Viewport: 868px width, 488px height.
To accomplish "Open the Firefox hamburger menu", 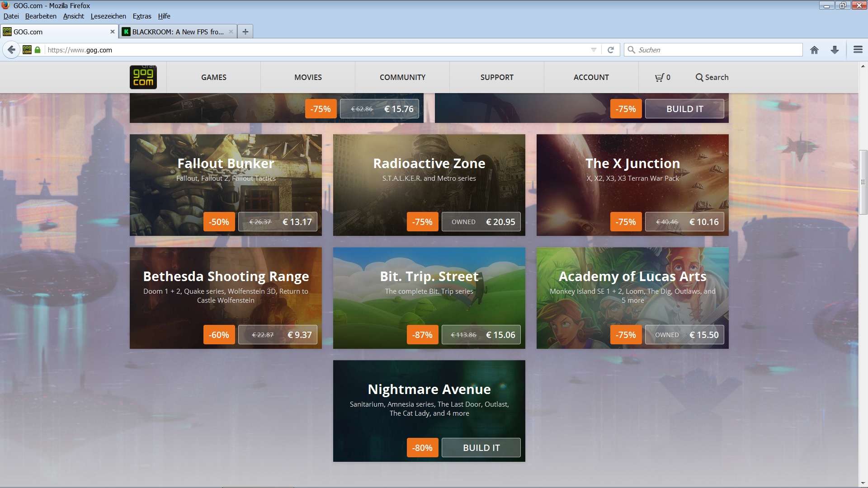I will [x=858, y=50].
